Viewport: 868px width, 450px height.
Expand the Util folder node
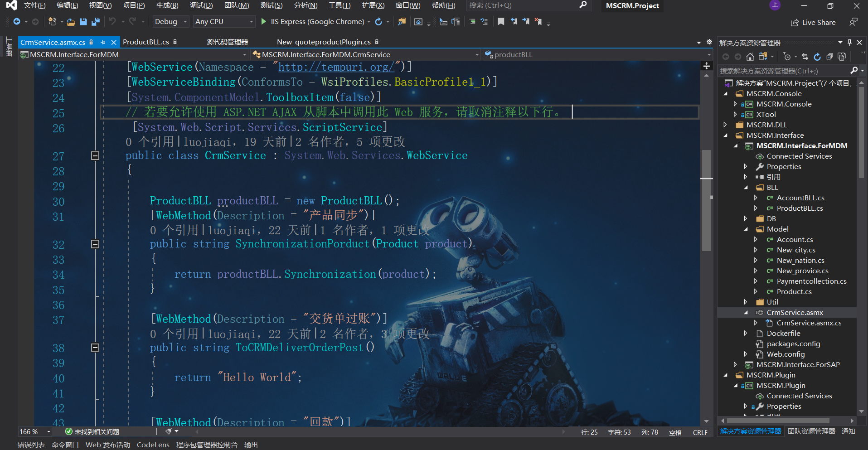click(746, 302)
